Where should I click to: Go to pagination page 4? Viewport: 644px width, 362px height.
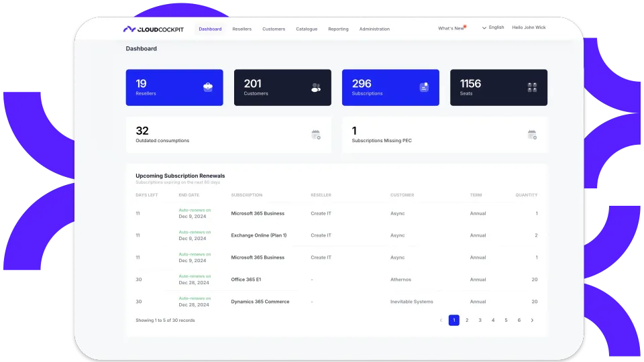[493, 320]
